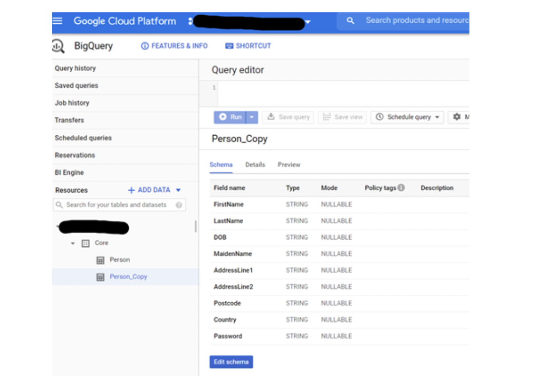Switch to the Preview tab
Image resolution: width=535 pixels, height=392 pixels.
[289, 165]
